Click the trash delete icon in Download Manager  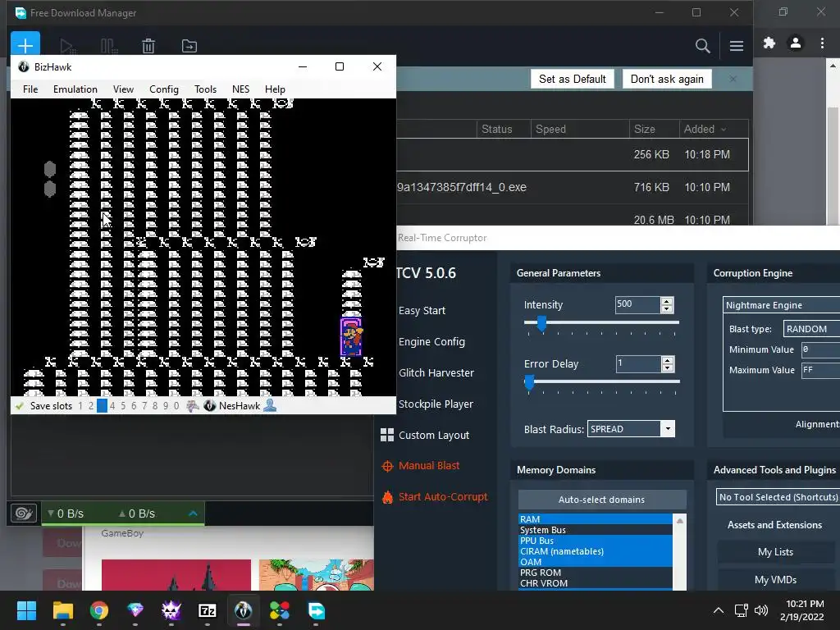point(148,46)
